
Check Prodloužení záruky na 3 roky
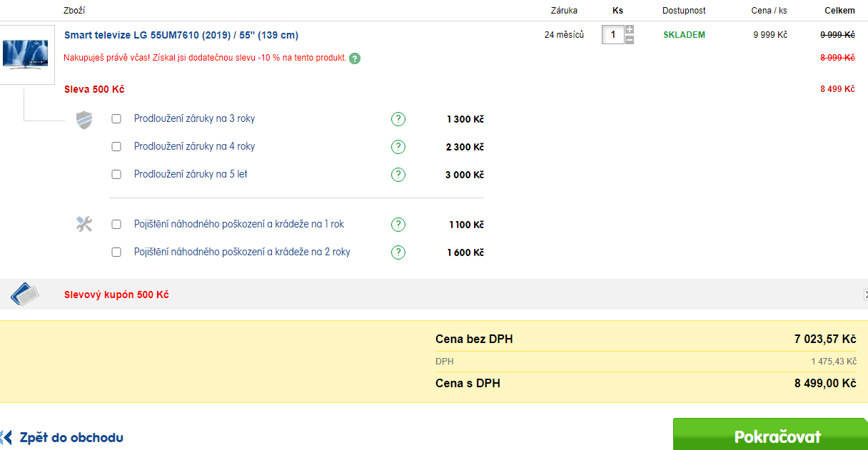point(116,119)
